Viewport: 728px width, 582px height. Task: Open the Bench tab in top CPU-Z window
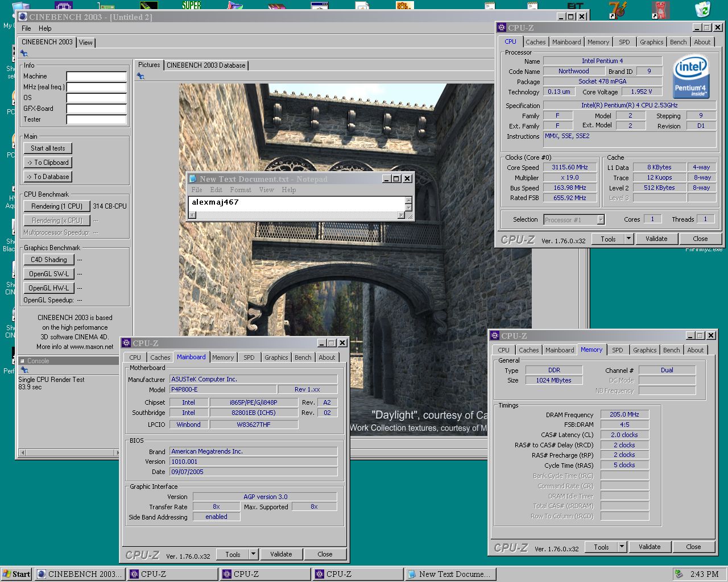[x=678, y=42]
